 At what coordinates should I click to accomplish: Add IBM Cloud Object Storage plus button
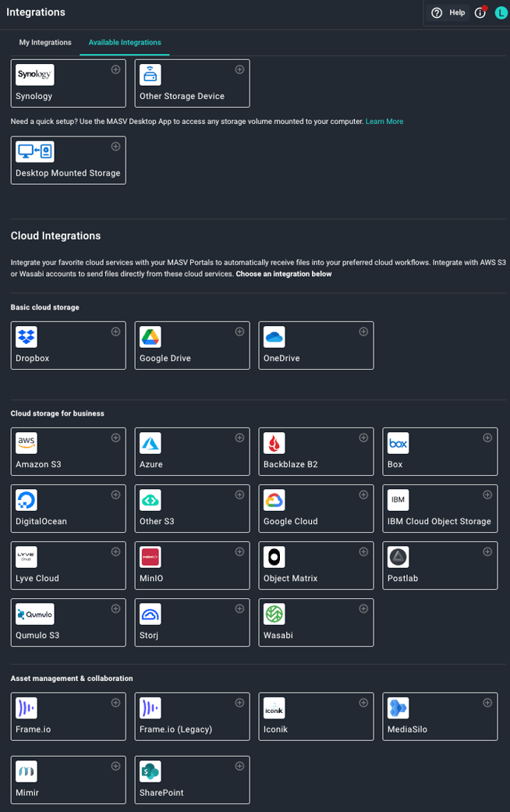[x=487, y=495]
